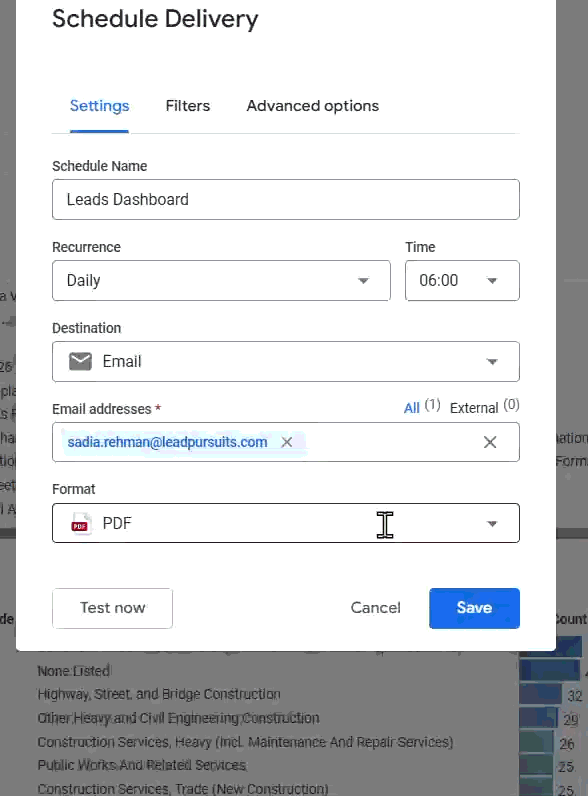
Task: Click the Time dropdown arrow
Action: [x=492, y=281]
